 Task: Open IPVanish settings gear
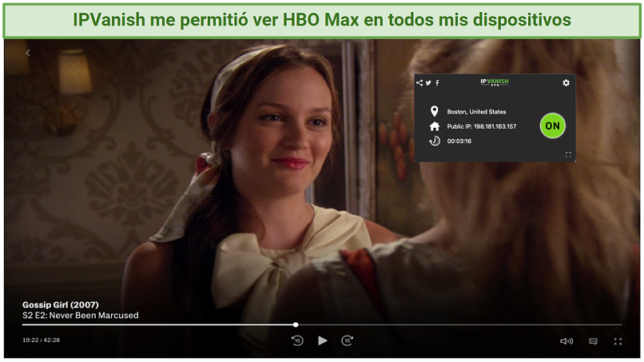(566, 82)
